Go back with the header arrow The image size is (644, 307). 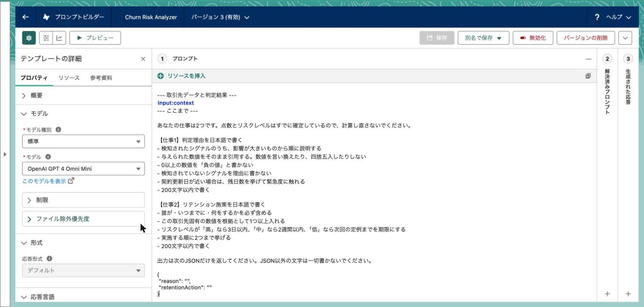click(26, 17)
